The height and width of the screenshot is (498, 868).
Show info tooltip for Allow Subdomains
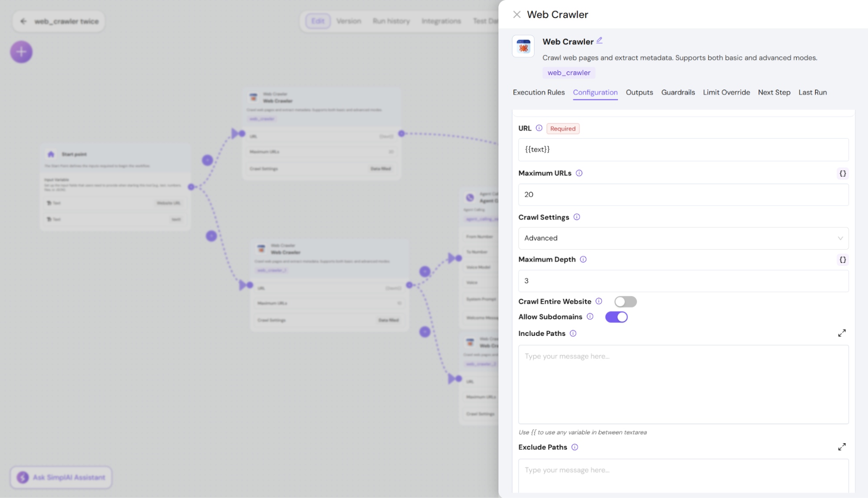[x=590, y=316]
